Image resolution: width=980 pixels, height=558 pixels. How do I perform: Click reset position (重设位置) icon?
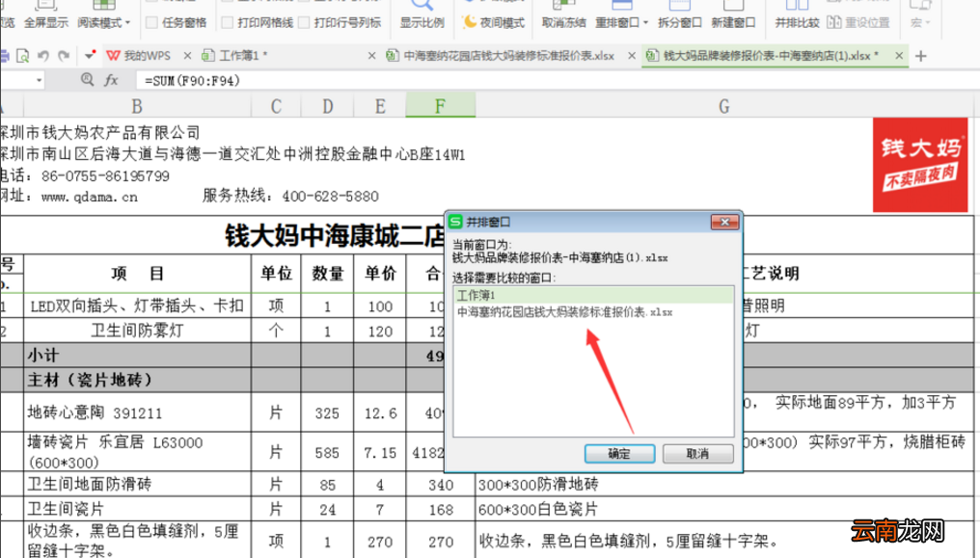[x=833, y=22]
